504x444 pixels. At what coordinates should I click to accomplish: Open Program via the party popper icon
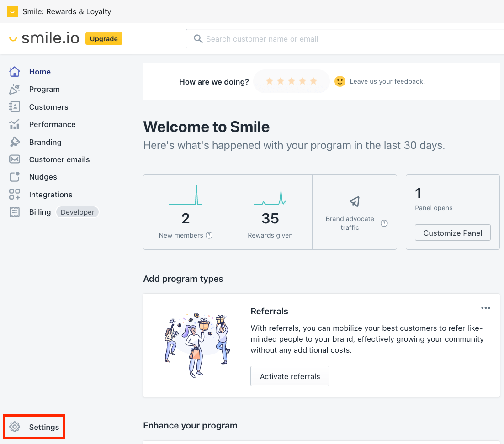15,89
